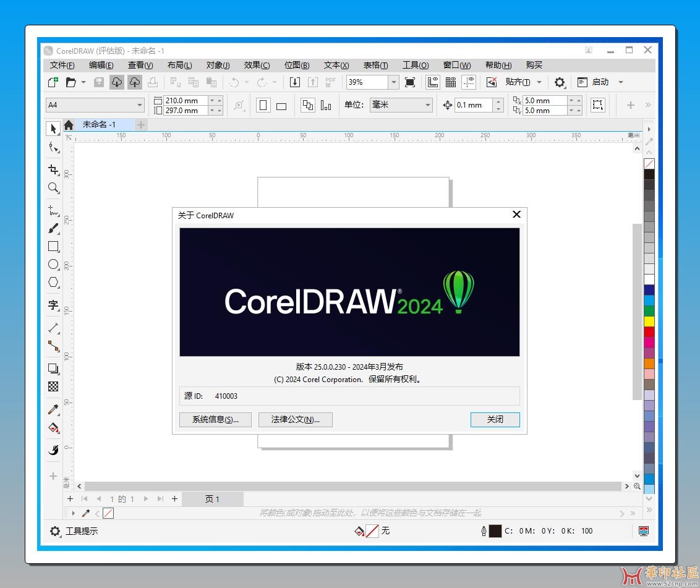Select the Shape edit tool
Image resolution: width=700 pixels, height=588 pixels.
tap(53, 147)
